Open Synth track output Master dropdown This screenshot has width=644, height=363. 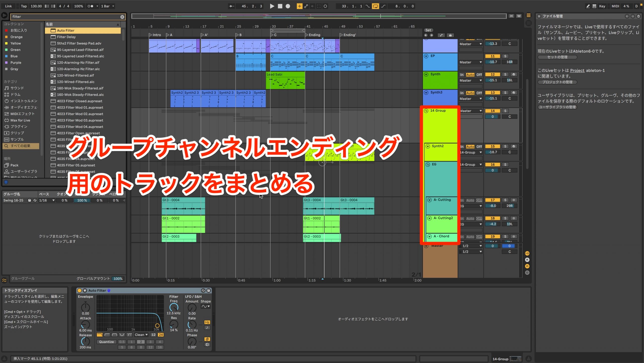470,80
